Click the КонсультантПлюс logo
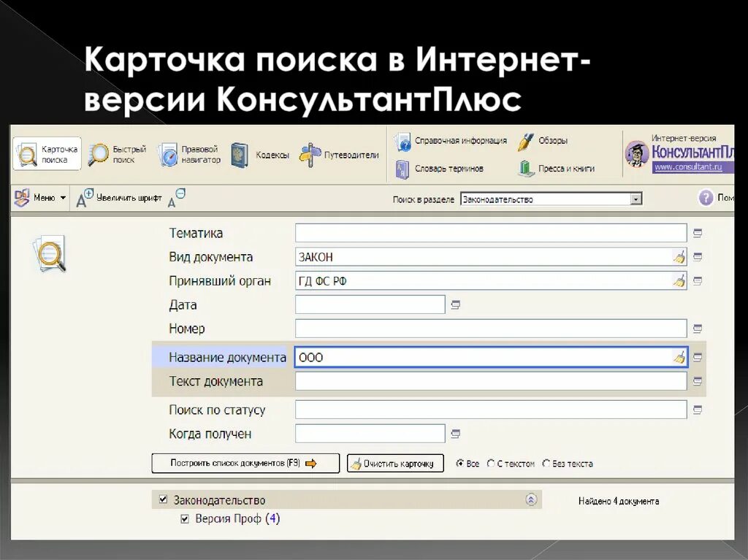The height and width of the screenshot is (560, 748). [679, 152]
